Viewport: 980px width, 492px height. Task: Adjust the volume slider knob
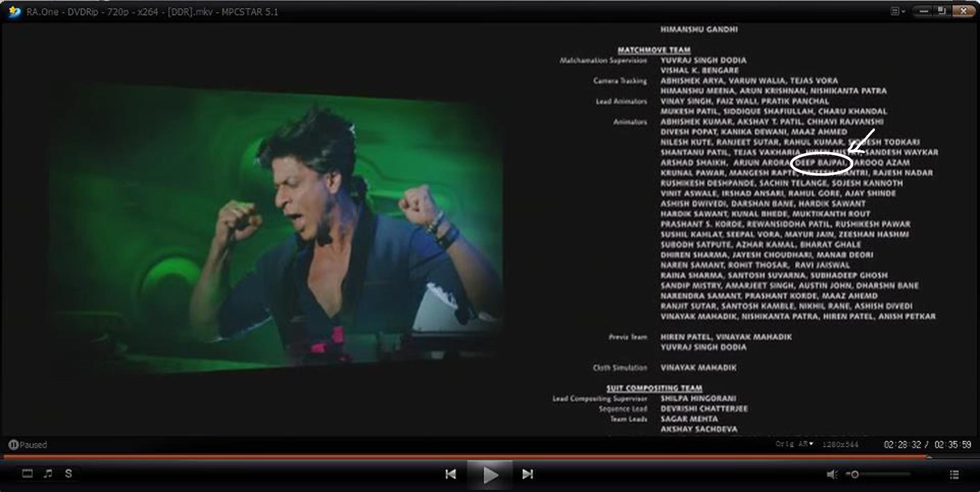(855, 474)
